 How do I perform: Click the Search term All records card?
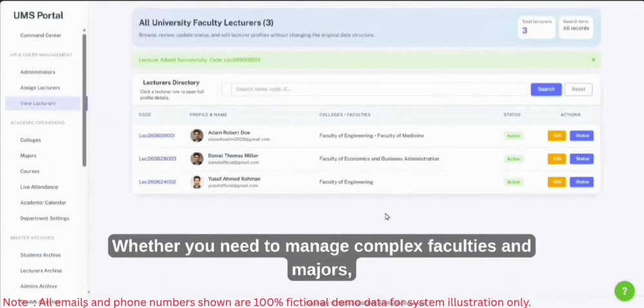pos(576,26)
